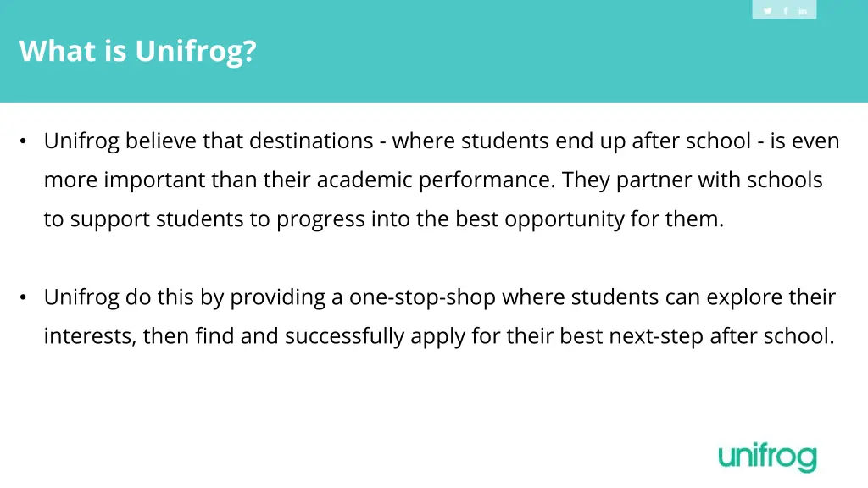Click the word "next-step" in second bullet
This screenshot has width=868, height=488.
[x=656, y=336]
